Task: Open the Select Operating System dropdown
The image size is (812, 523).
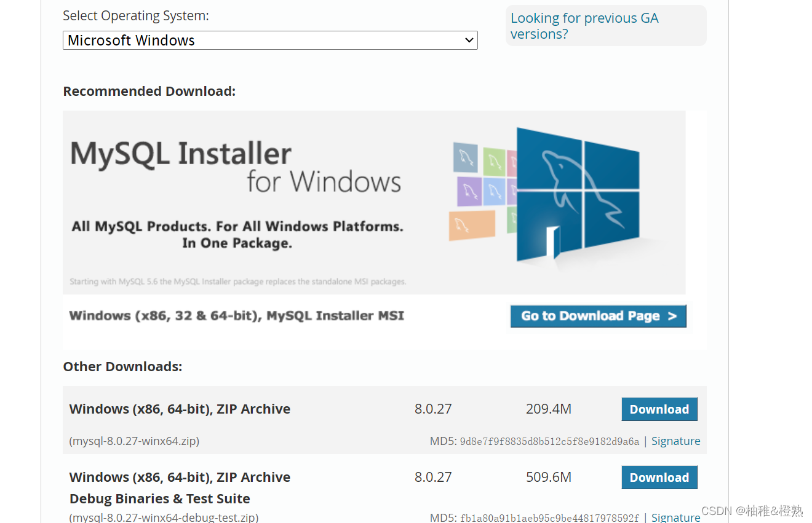Action: pos(270,41)
